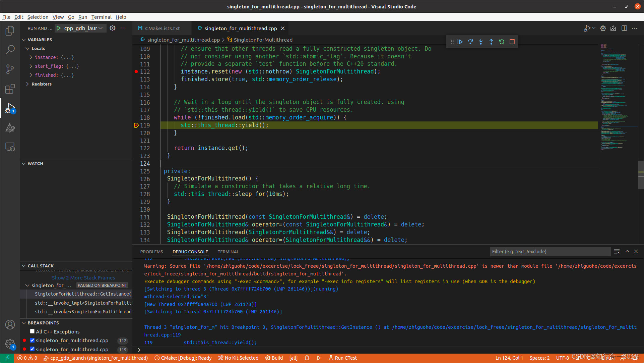Image resolution: width=644 pixels, height=363 pixels.
Task: Close the bottom panel
Action: click(636, 251)
